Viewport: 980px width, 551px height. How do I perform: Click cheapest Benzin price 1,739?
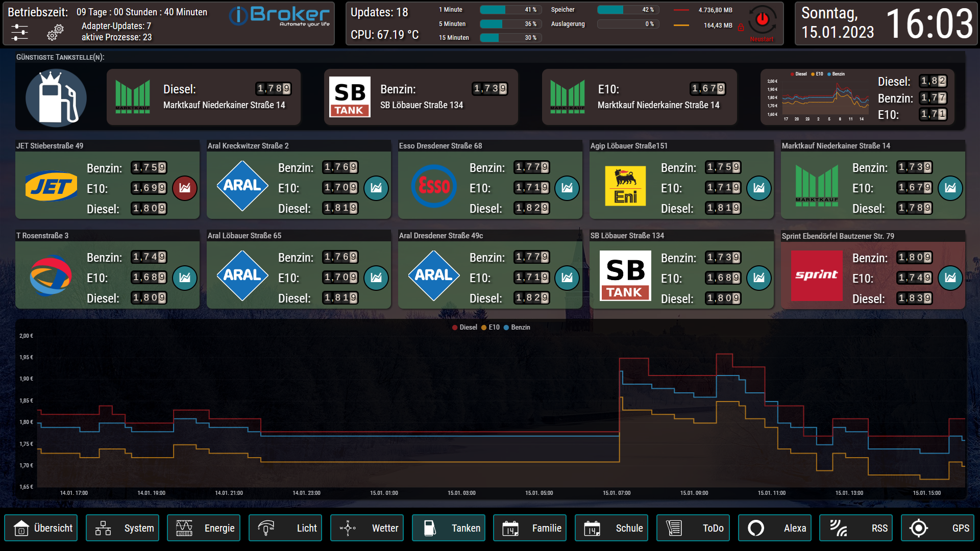(x=490, y=89)
